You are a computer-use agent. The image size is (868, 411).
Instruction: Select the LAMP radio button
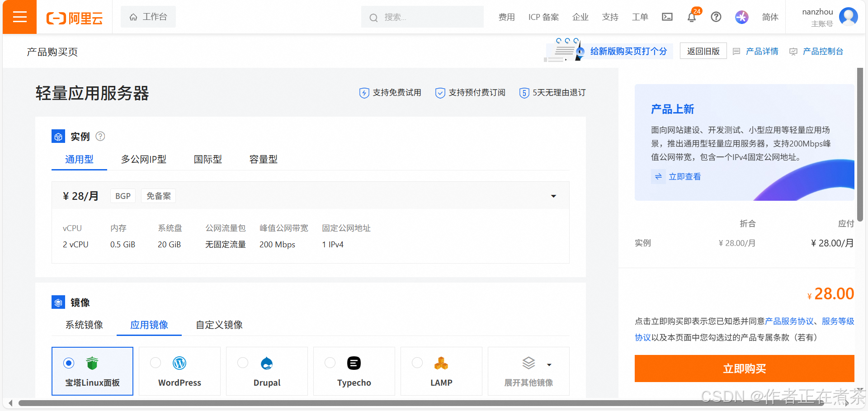click(417, 363)
